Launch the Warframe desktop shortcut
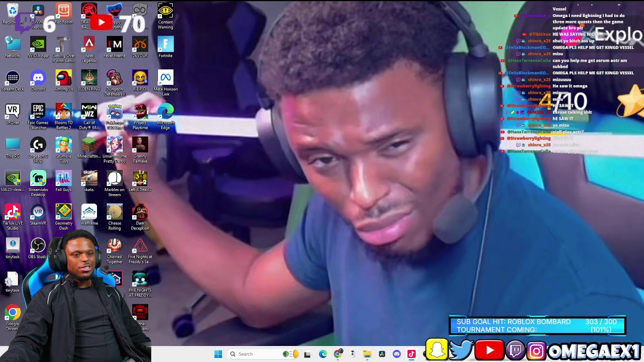The height and width of the screenshot is (362, 644). coord(89,215)
